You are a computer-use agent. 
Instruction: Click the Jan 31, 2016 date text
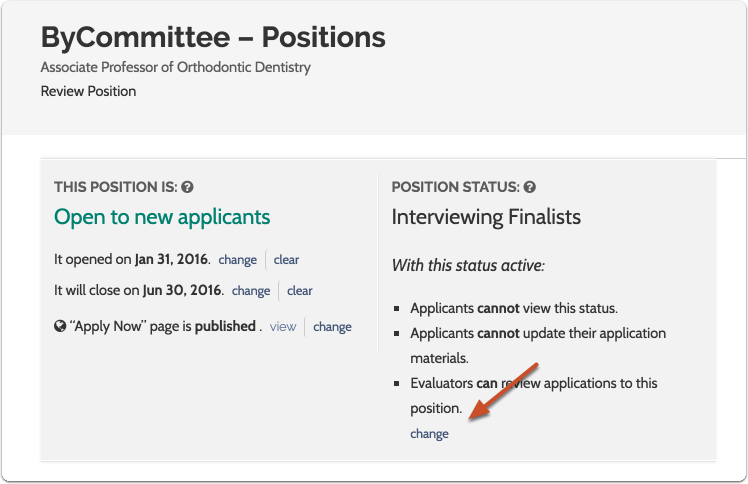tap(171, 259)
